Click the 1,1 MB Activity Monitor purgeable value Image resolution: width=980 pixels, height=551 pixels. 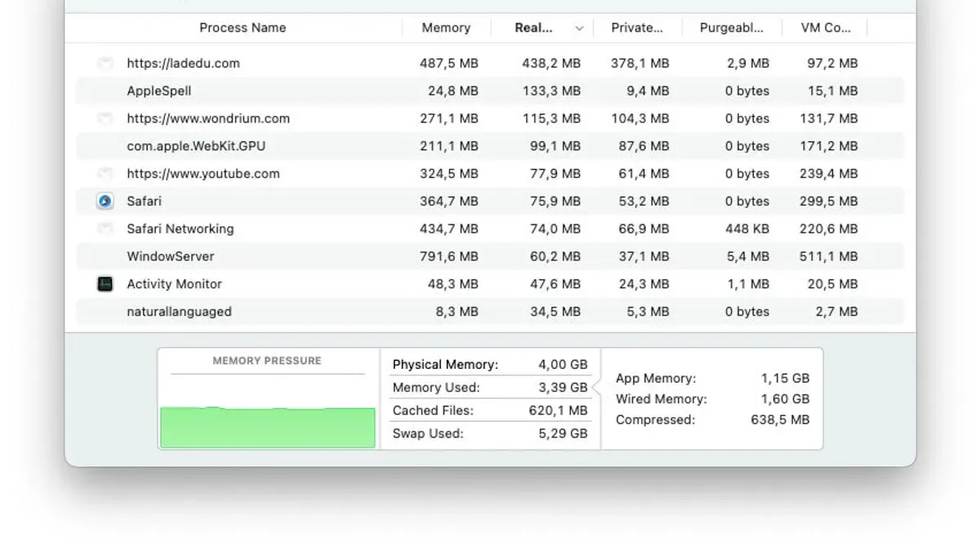click(x=748, y=284)
